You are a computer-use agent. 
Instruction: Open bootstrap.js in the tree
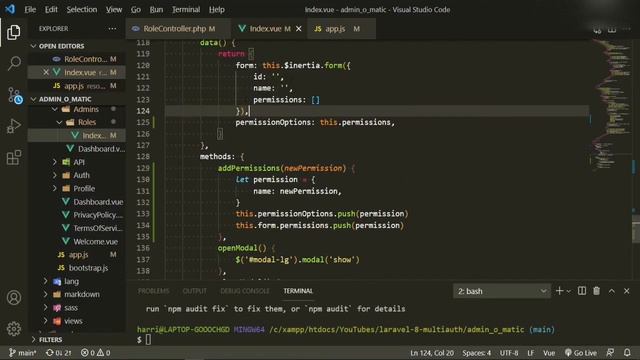pyautogui.click(x=88, y=268)
